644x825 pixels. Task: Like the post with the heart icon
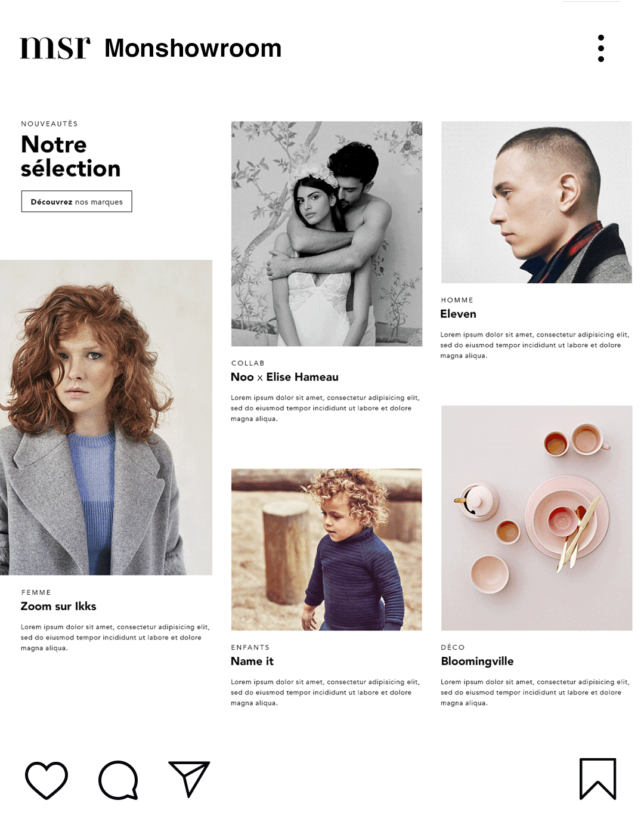pyautogui.click(x=47, y=780)
